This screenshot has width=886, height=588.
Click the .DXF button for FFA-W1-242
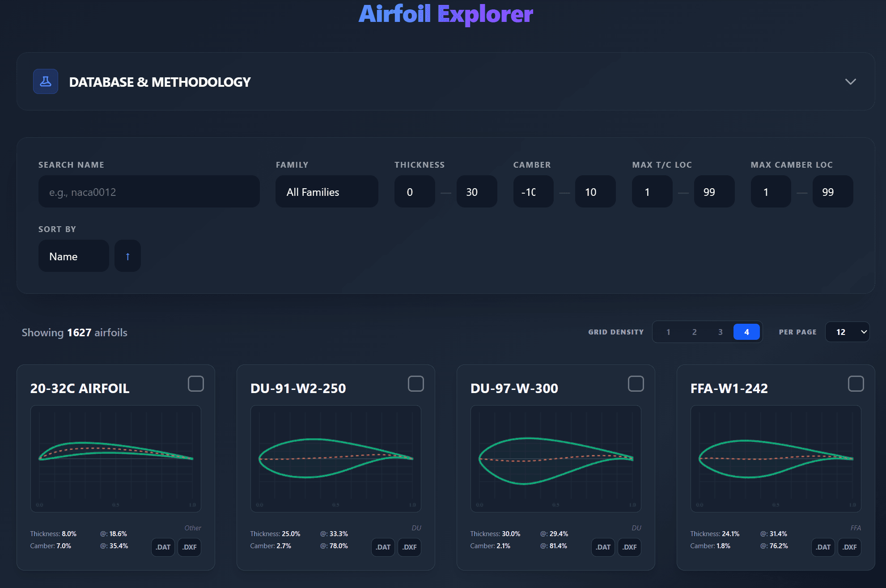[849, 547]
